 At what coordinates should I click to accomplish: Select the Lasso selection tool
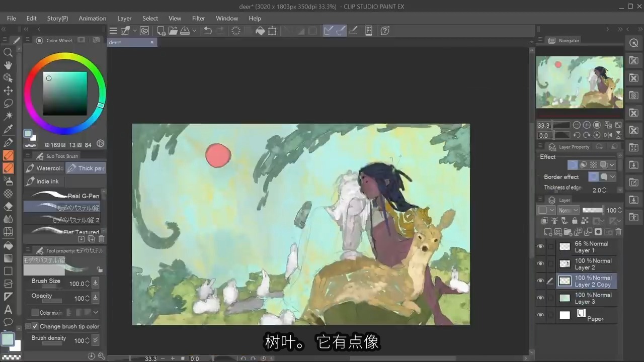(8, 104)
